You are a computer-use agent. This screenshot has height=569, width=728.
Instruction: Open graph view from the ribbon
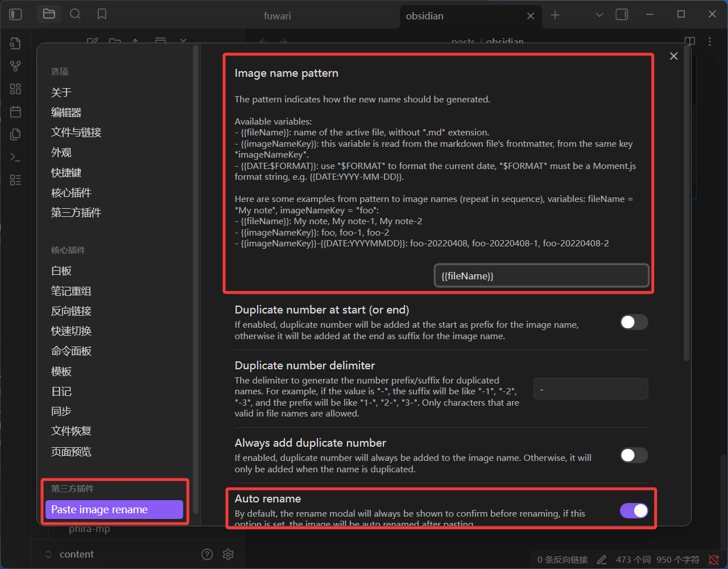tap(16, 66)
